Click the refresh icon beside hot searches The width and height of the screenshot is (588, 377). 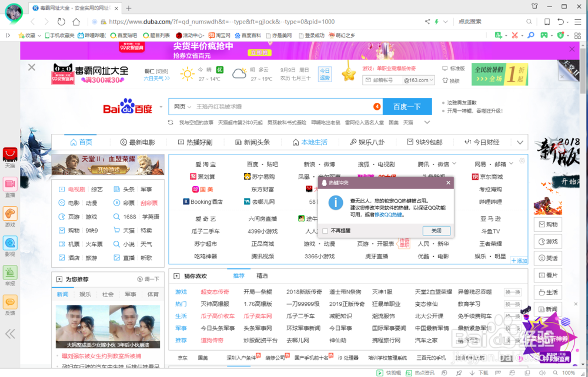171,122
